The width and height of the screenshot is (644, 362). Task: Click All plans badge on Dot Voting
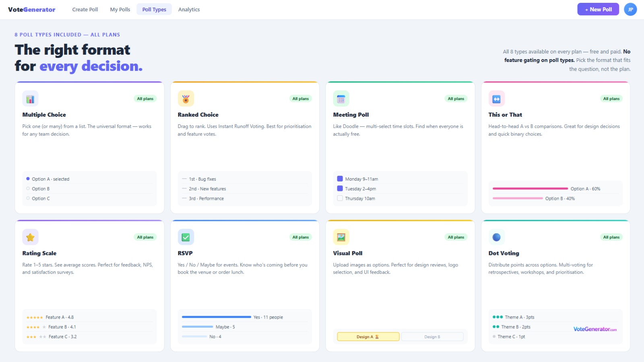(611, 237)
